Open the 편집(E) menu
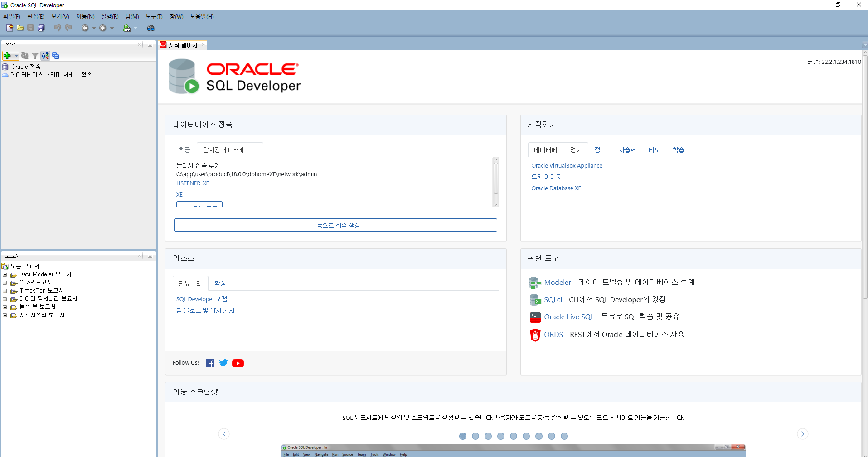Screen dimensions: 868x457 pyautogui.click(x=36, y=17)
